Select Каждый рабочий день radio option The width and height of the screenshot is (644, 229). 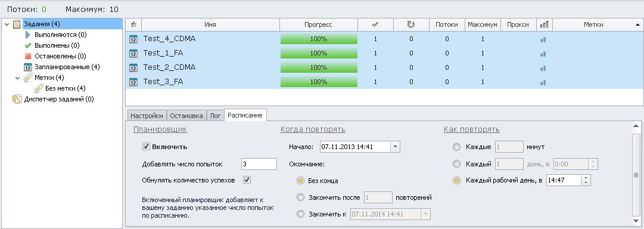tap(456, 180)
